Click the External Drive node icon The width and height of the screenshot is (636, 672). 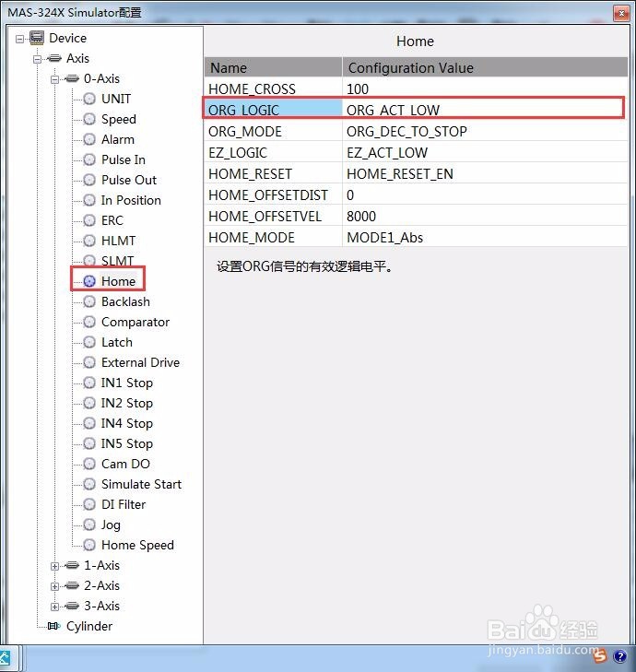pyautogui.click(x=89, y=362)
